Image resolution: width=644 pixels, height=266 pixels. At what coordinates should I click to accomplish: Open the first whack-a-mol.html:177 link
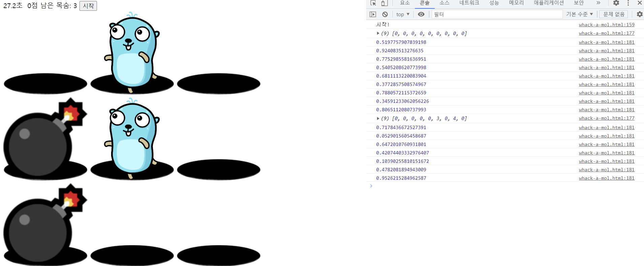point(607,33)
